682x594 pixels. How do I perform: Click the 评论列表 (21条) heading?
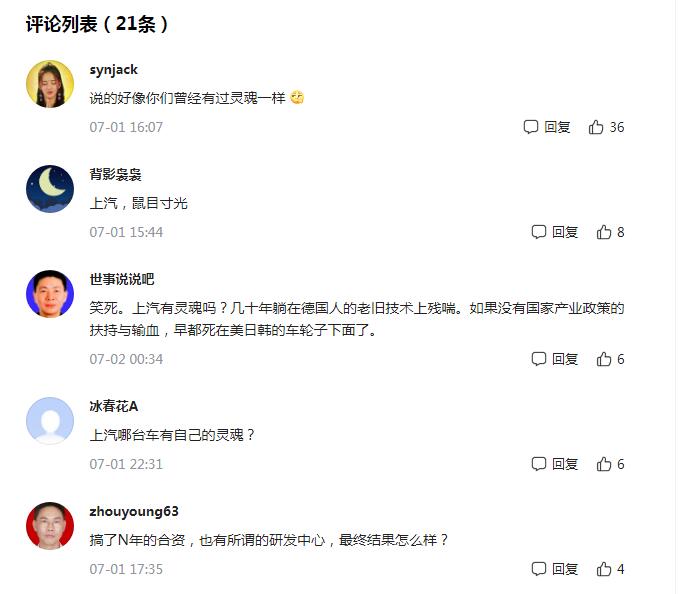[97, 24]
